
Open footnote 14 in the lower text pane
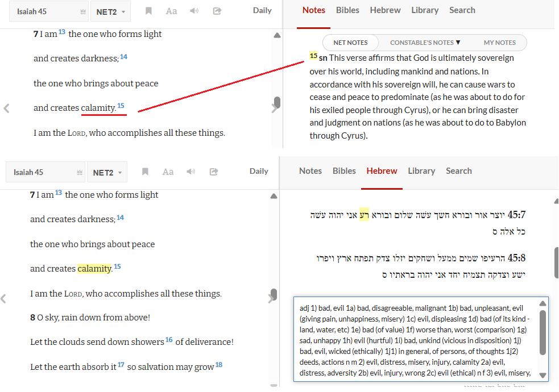121,218
